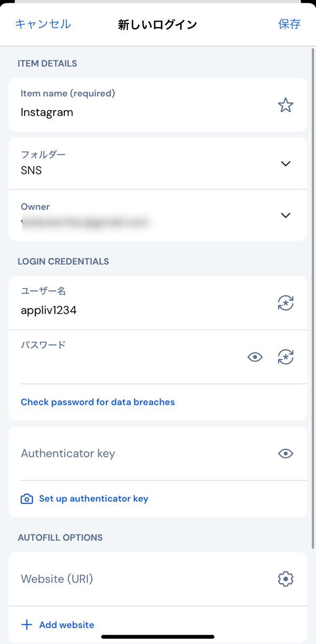Tap キャンセル to cancel the new login
316x644 pixels.
coord(43,24)
